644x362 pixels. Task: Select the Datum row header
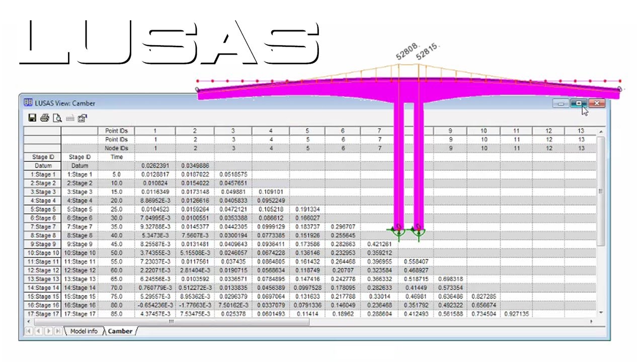point(43,165)
